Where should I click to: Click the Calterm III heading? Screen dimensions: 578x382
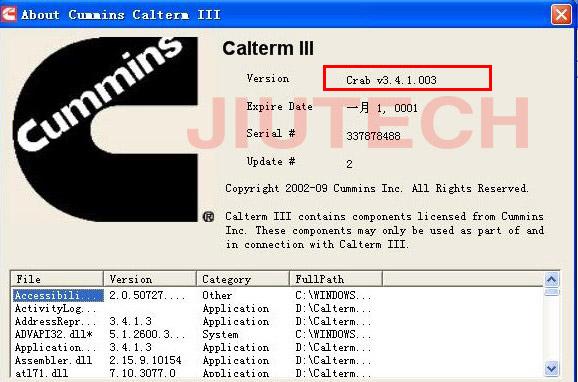[268, 48]
